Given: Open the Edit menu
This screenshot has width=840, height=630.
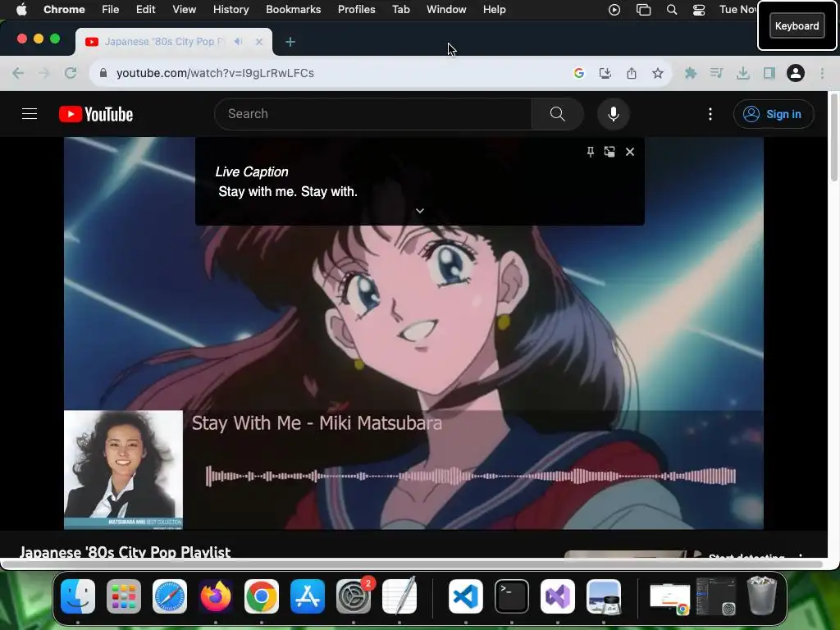Looking at the screenshot, I should pos(145,10).
